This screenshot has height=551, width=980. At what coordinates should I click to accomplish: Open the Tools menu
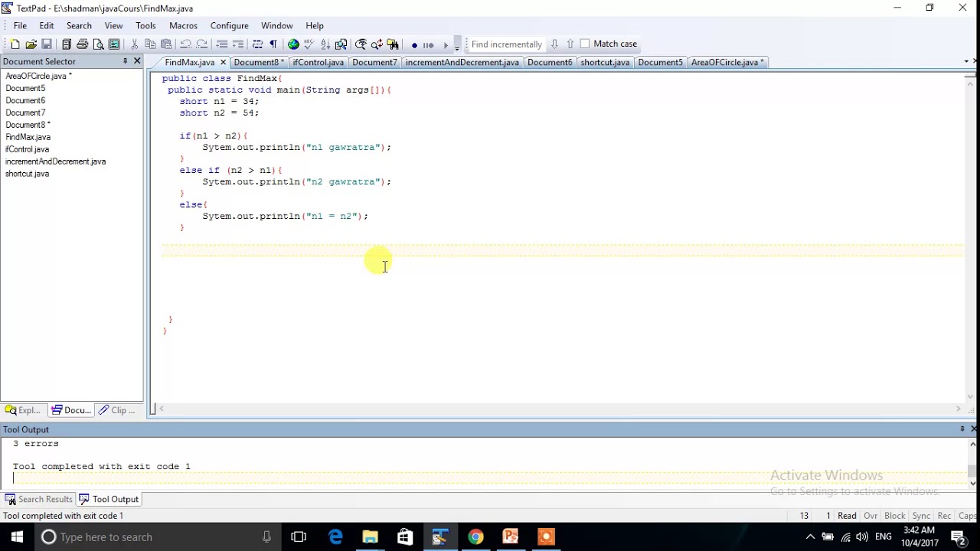pyautogui.click(x=145, y=25)
